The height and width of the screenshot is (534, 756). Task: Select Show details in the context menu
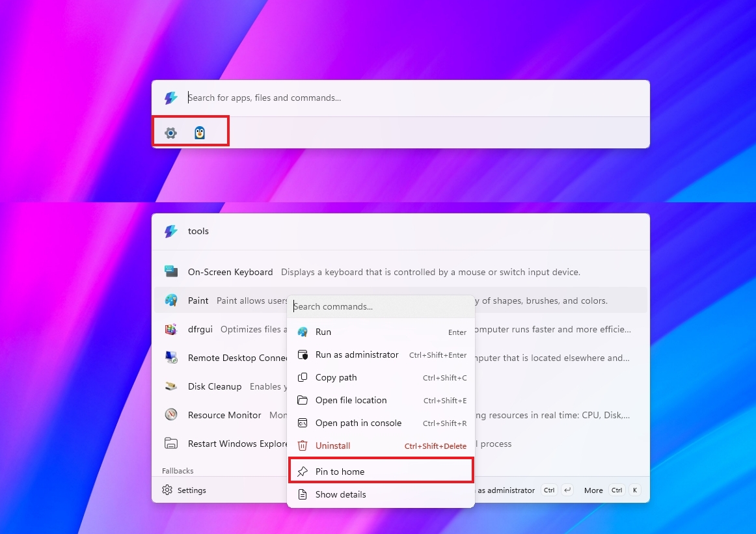tap(381, 494)
